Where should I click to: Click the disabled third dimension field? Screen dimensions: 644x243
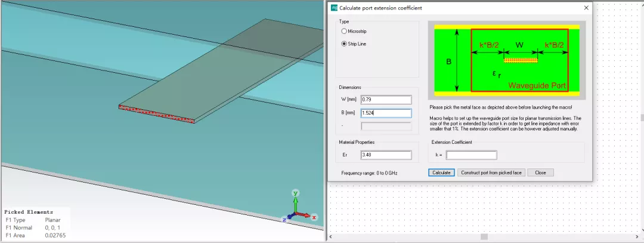point(386,126)
